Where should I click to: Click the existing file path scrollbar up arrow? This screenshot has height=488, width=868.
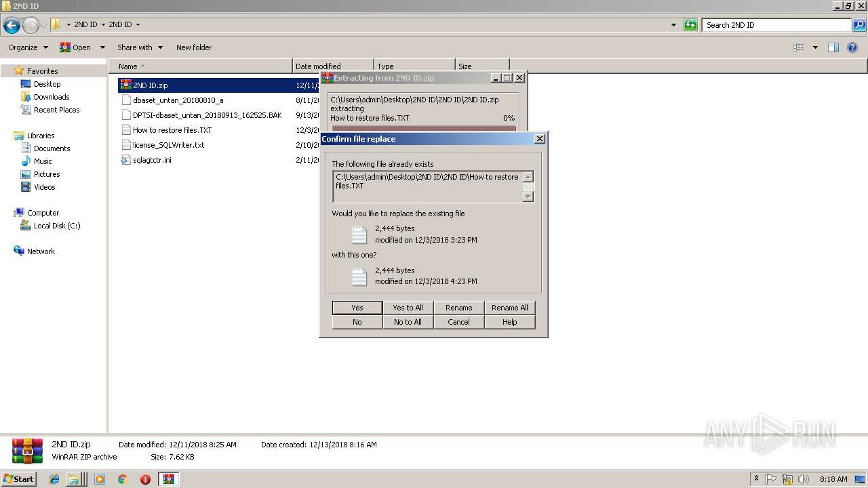[x=528, y=177]
